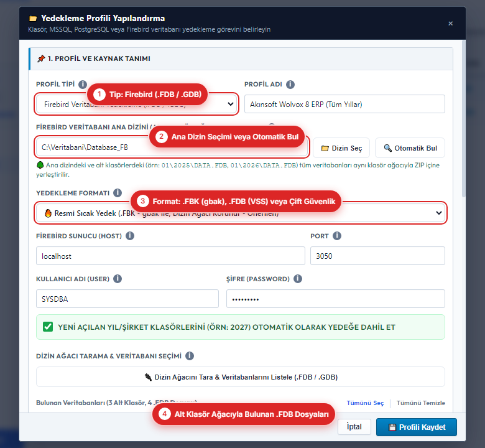Focus the Profil Adı input field

click(x=344, y=105)
